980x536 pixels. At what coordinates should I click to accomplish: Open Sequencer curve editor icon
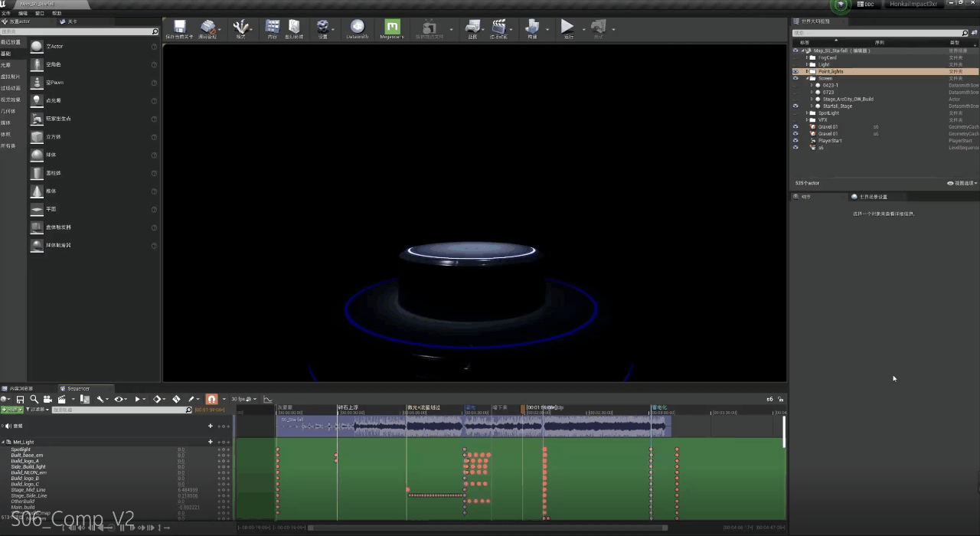click(x=267, y=399)
